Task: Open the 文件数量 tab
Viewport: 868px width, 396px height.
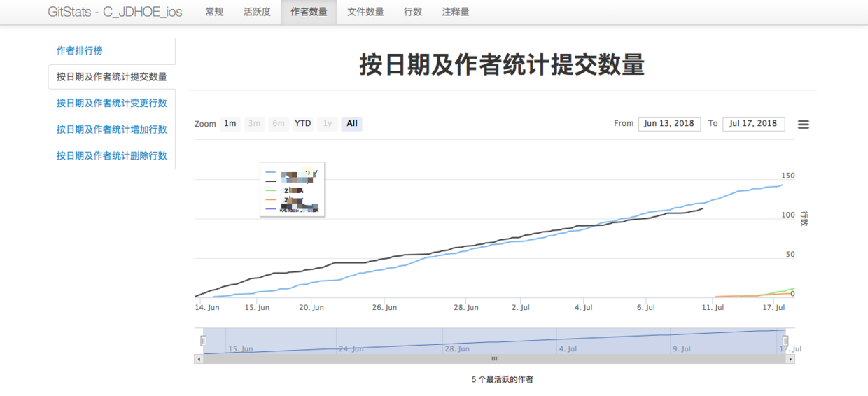Action: coord(365,12)
